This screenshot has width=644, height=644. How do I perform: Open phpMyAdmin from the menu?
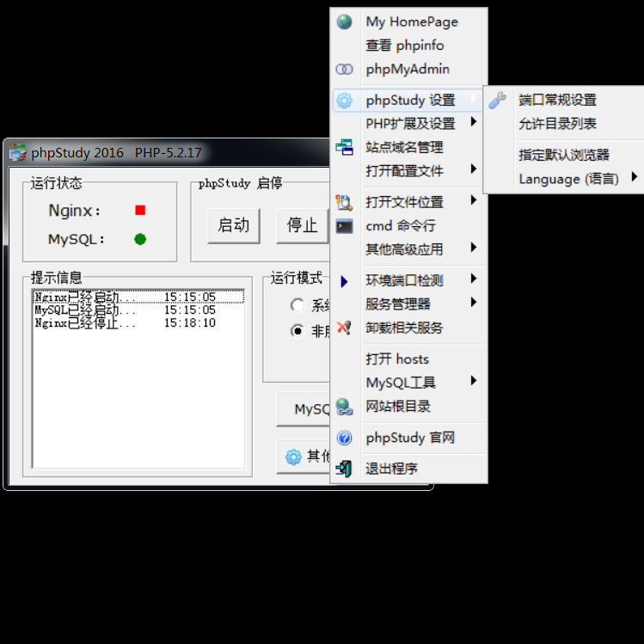(410, 69)
